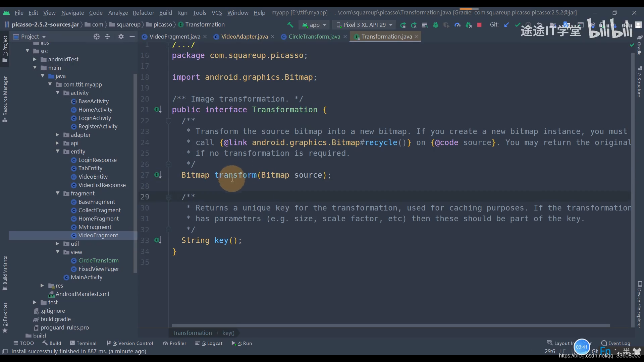Click implementations gutter icon on line 27
Screen dimensions: 644x362
158,175
